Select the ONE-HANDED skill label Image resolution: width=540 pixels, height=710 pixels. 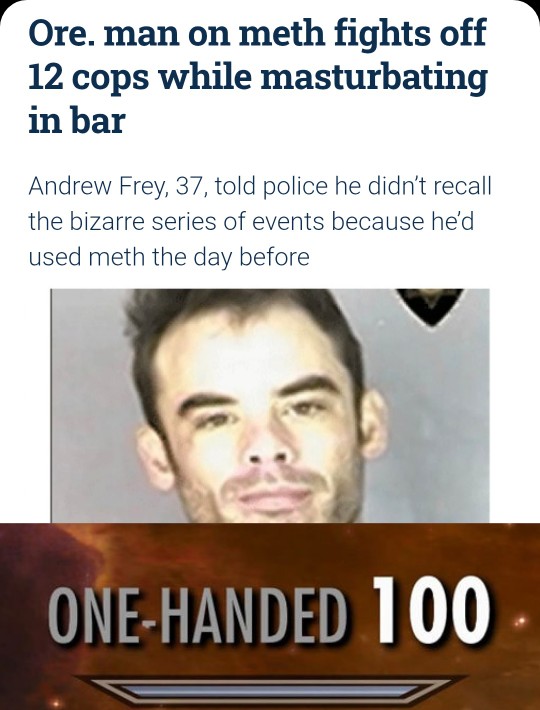(x=197, y=614)
